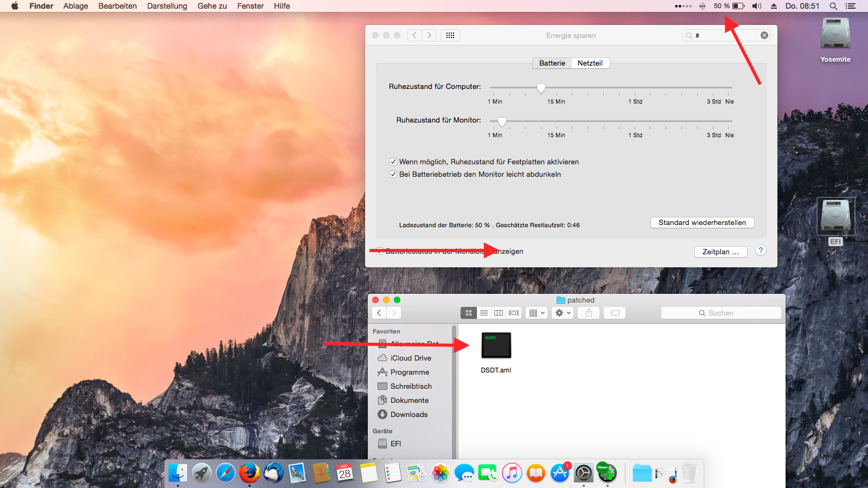Open the Notes app in the Dock

(368, 473)
